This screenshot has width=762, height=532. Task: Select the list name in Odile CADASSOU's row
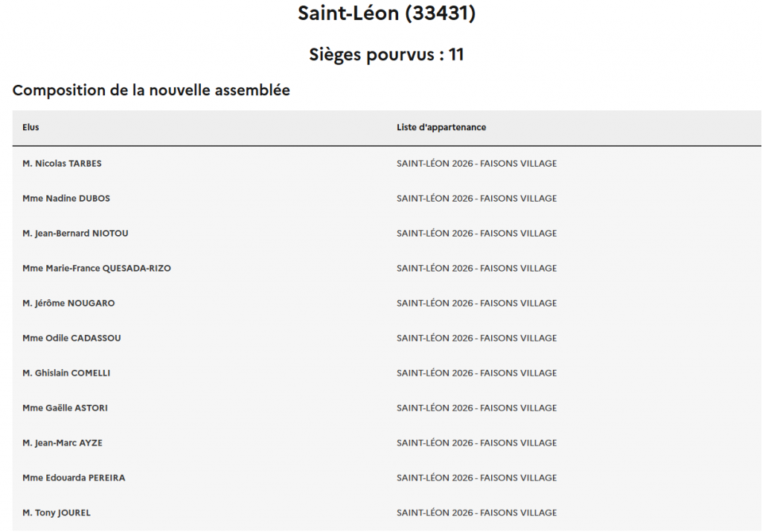476,339
